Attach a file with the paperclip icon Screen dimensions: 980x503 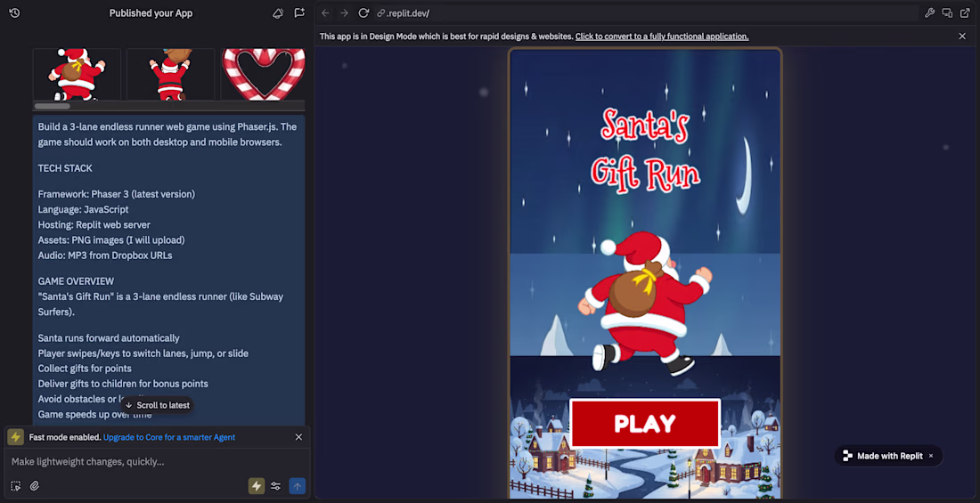(x=35, y=486)
